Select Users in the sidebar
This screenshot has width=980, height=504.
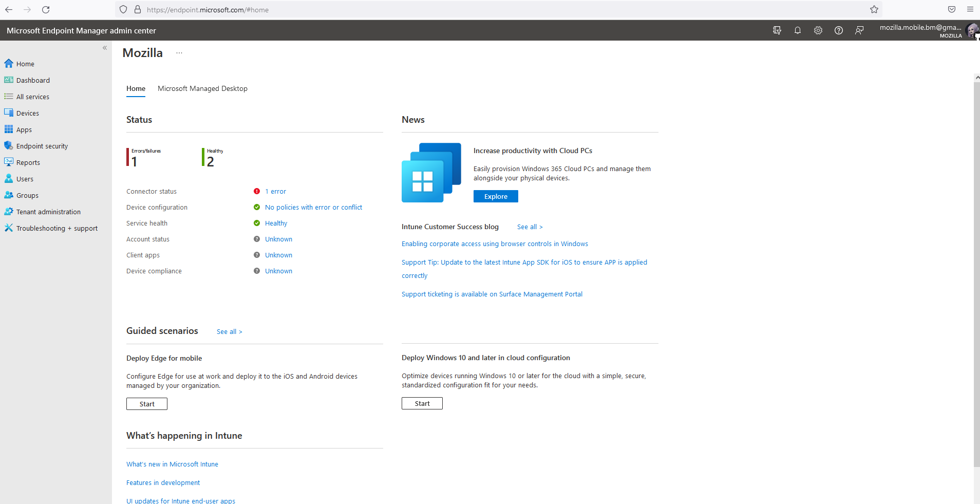click(x=24, y=178)
